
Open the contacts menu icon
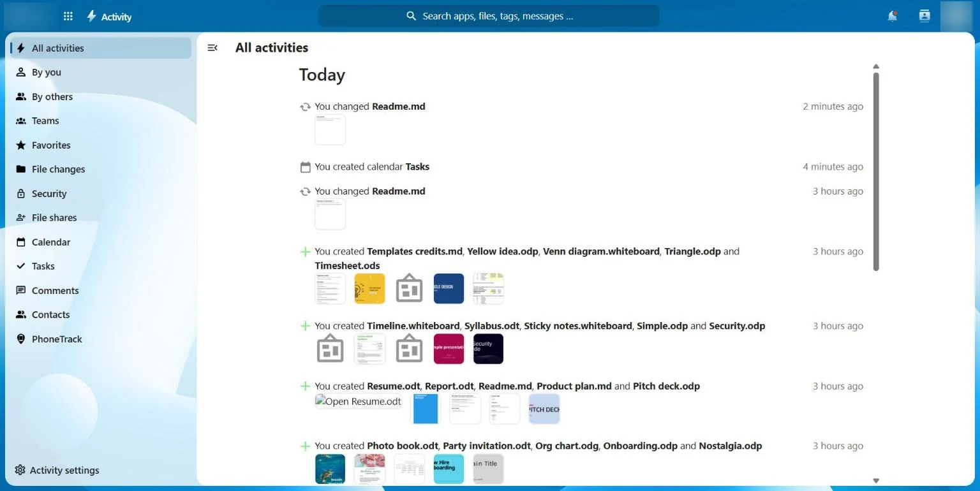(x=924, y=17)
